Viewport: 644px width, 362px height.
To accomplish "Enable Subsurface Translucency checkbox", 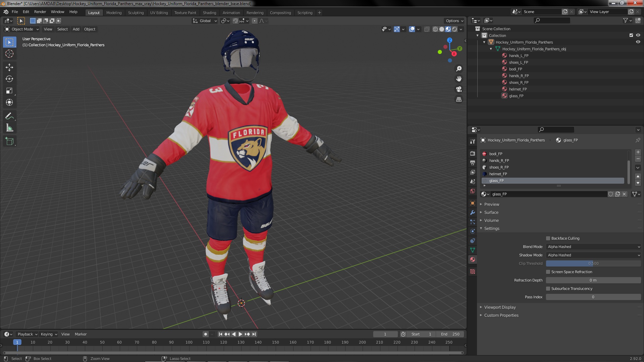I will pos(548,289).
